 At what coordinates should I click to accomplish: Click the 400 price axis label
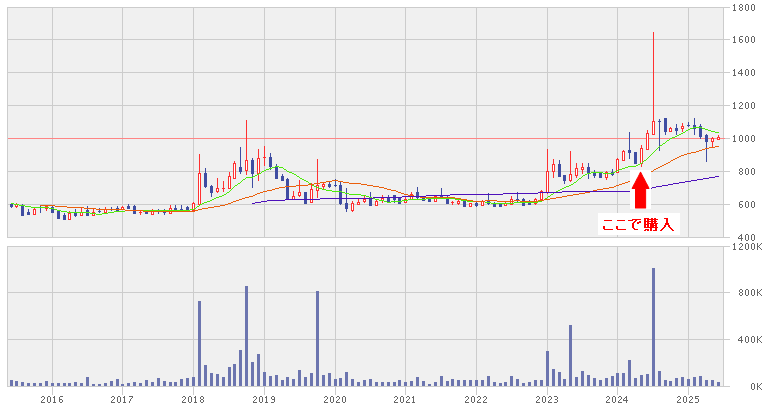746,237
